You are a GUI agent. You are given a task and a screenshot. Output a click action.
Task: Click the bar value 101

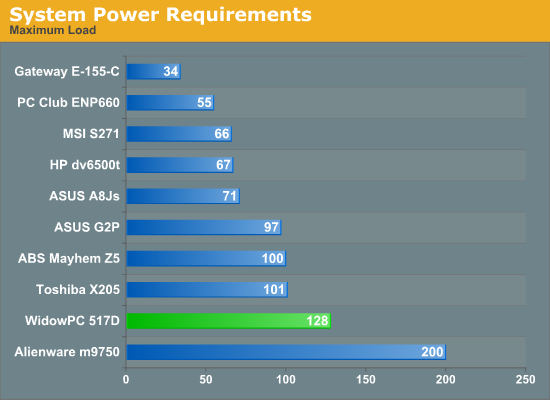[274, 289]
